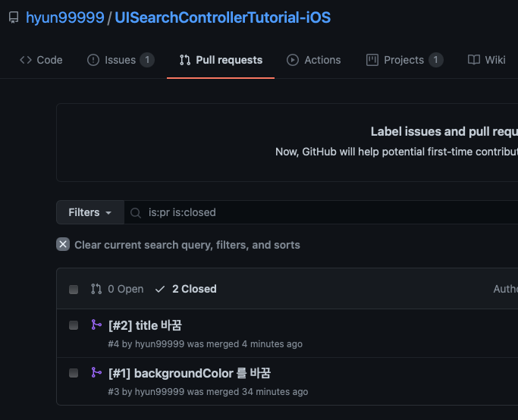The image size is (518, 420).
Task: Click the Issues count badge 1
Action: point(147,60)
